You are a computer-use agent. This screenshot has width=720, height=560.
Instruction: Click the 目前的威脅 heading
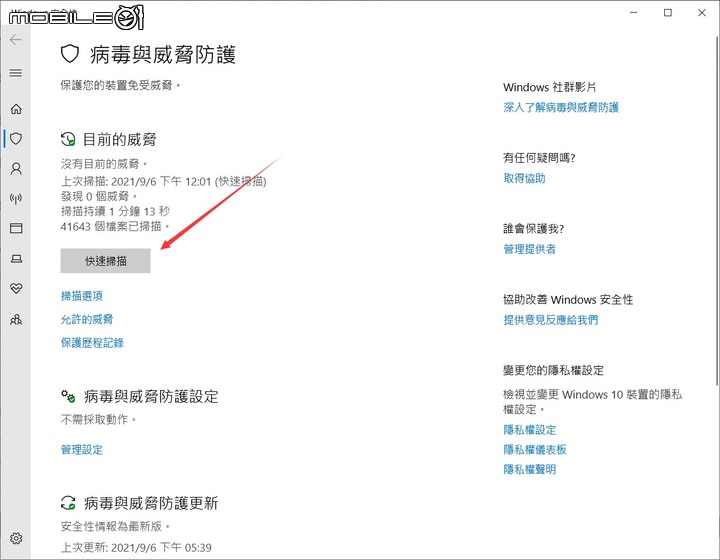(x=119, y=140)
